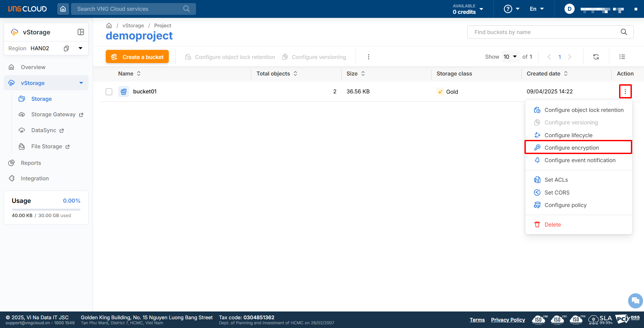
Task: Open the column list settings icon
Action: click(x=622, y=57)
